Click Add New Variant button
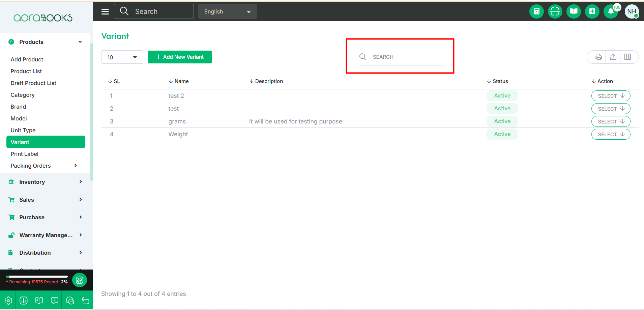 pyautogui.click(x=180, y=57)
